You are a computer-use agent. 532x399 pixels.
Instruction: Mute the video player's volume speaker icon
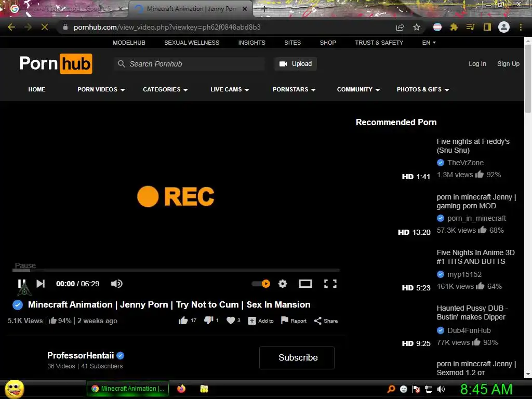117,284
